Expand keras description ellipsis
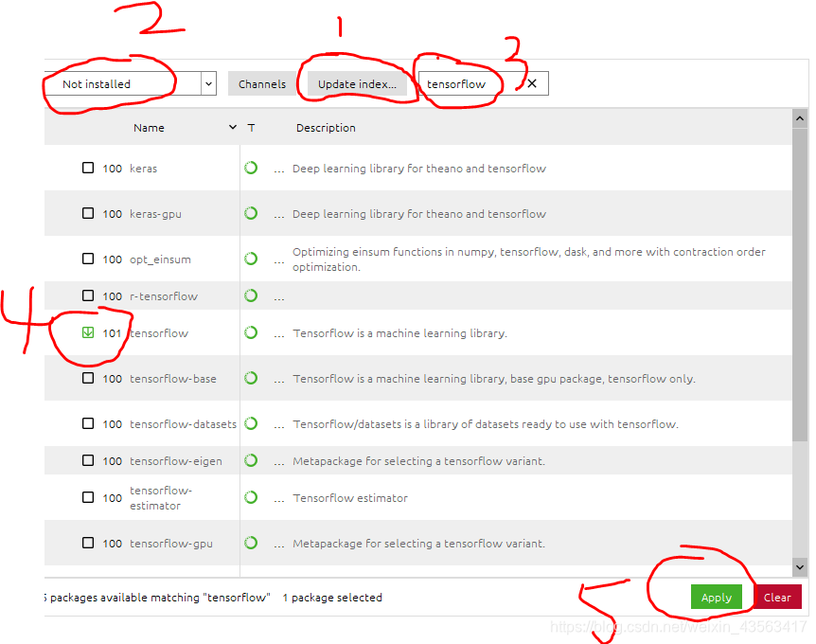816x644 pixels. 279,170
